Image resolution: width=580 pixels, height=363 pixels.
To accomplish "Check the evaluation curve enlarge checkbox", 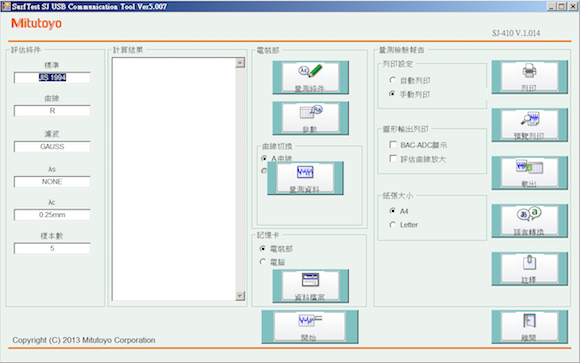I will tap(393, 159).
